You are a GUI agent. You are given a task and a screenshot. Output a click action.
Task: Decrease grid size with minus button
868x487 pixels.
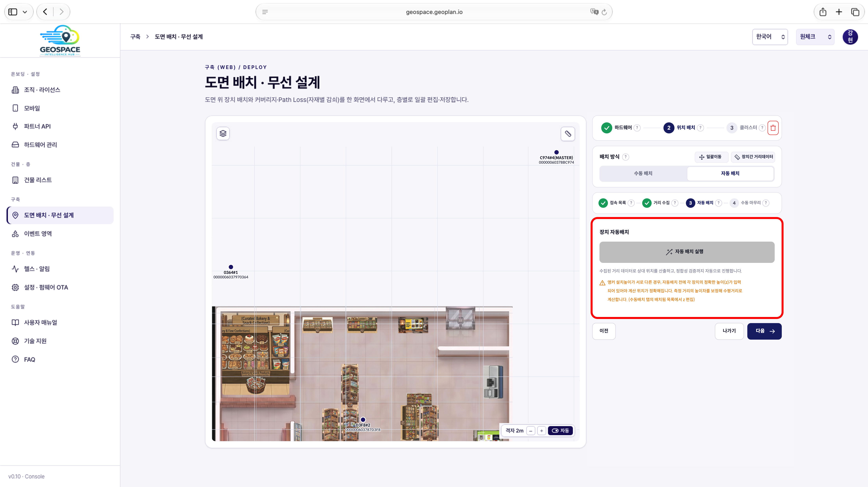tap(531, 431)
